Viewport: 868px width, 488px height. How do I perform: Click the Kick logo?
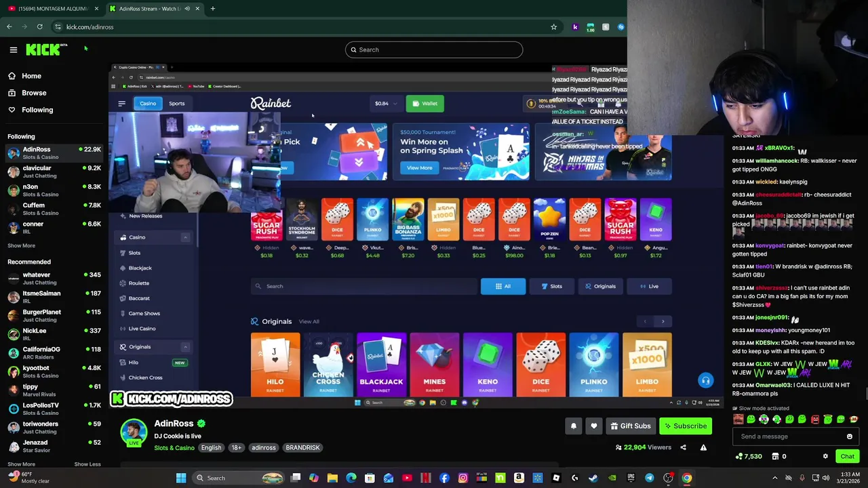(46, 49)
